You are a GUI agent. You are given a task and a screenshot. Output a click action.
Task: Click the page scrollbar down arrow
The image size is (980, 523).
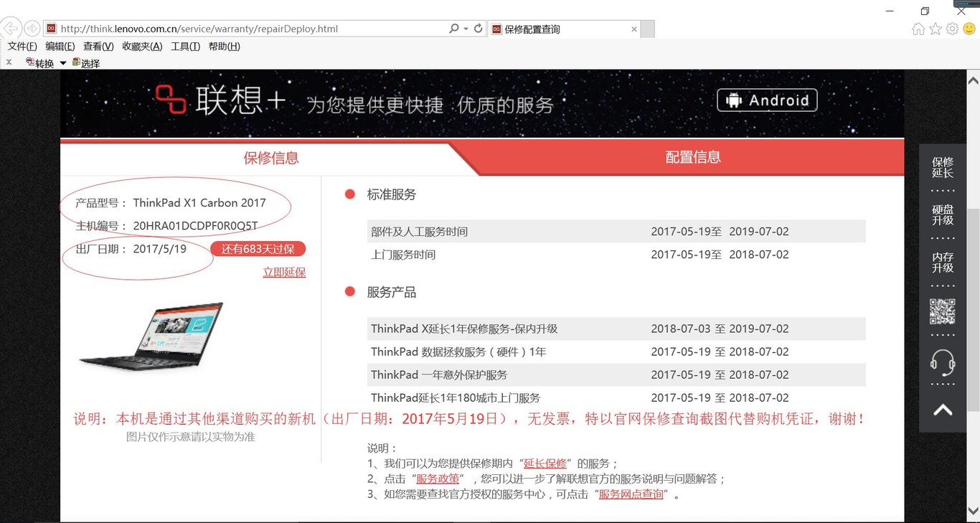point(974,512)
